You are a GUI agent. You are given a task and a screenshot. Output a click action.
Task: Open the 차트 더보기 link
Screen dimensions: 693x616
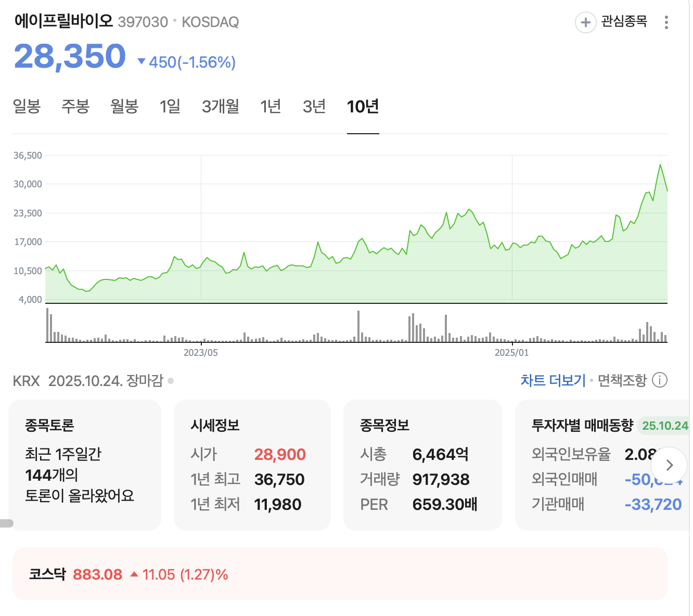[553, 380]
